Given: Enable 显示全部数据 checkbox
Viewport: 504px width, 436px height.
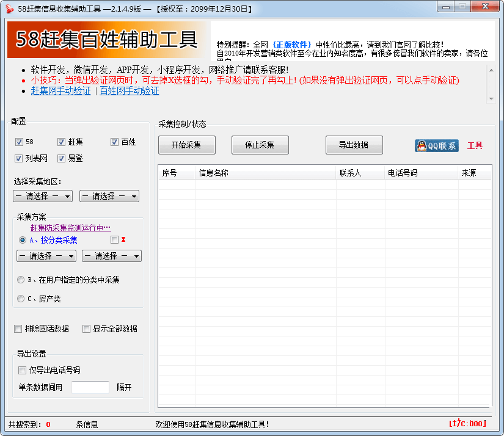Looking at the screenshot, I should (x=86, y=329).
